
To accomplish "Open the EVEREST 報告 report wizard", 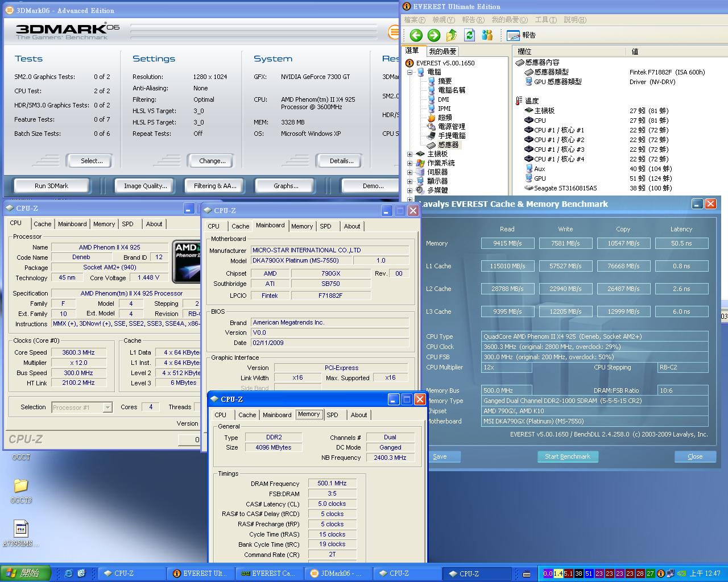I will [x=521, y=35].
